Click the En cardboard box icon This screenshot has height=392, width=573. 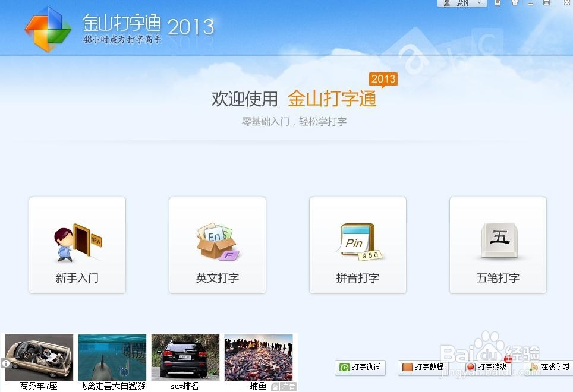tap(218, 242)
